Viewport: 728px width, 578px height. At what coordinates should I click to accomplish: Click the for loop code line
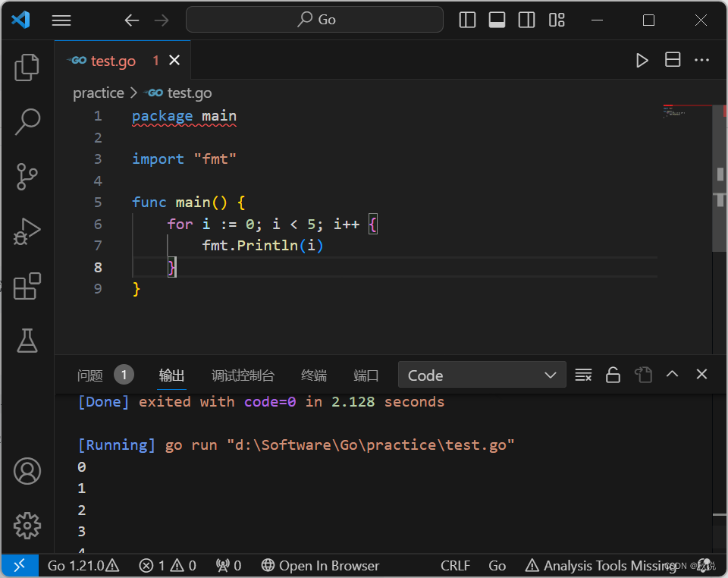[x=272, y=225]
